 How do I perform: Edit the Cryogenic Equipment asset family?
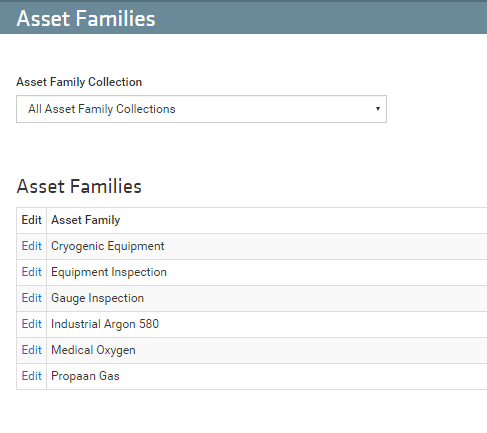(32, 246)
